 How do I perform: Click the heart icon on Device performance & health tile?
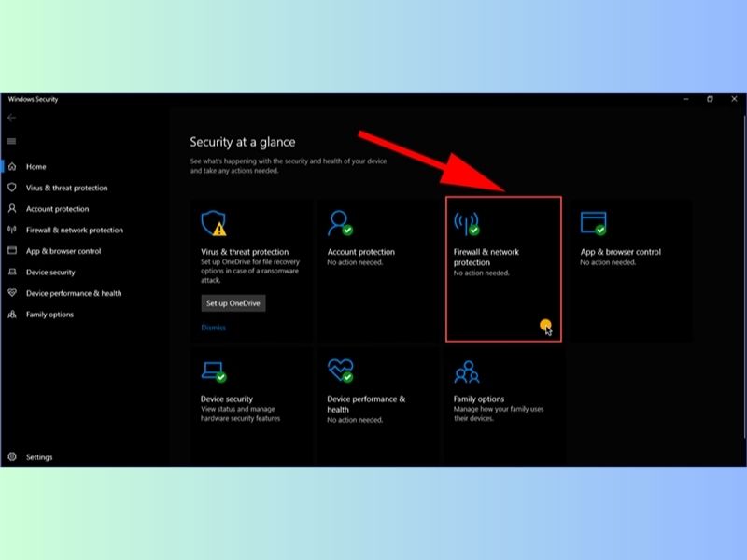[340, 371]
